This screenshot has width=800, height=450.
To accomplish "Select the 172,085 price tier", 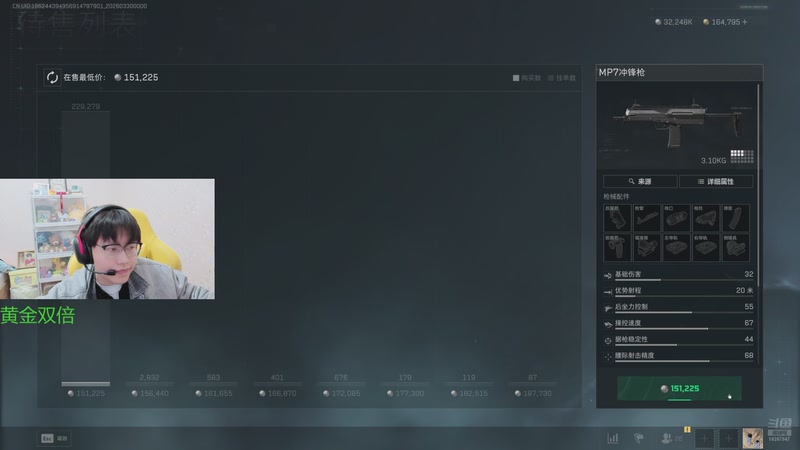I will point(341,393).
